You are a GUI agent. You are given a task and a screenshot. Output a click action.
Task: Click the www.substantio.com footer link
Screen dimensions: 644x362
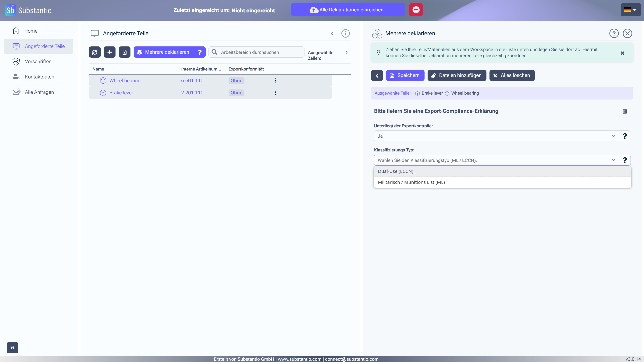click(x=299, y=359)
